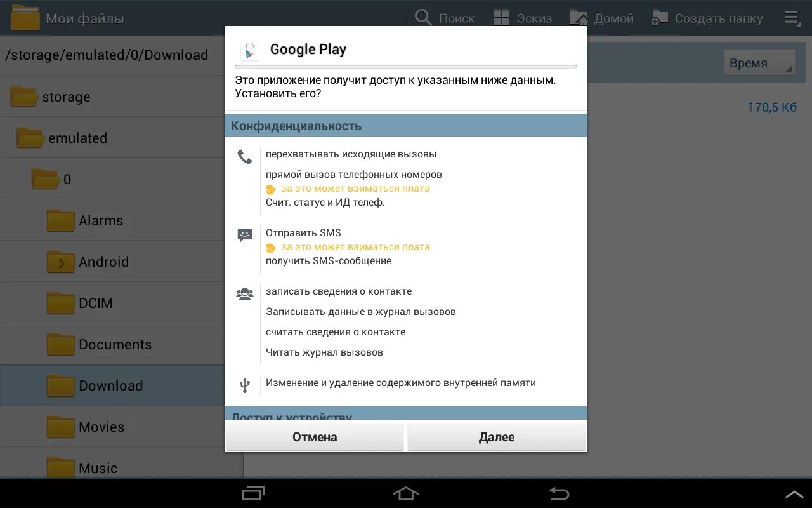Click the Мои файлы app folder icon

[x=25, y=18]
